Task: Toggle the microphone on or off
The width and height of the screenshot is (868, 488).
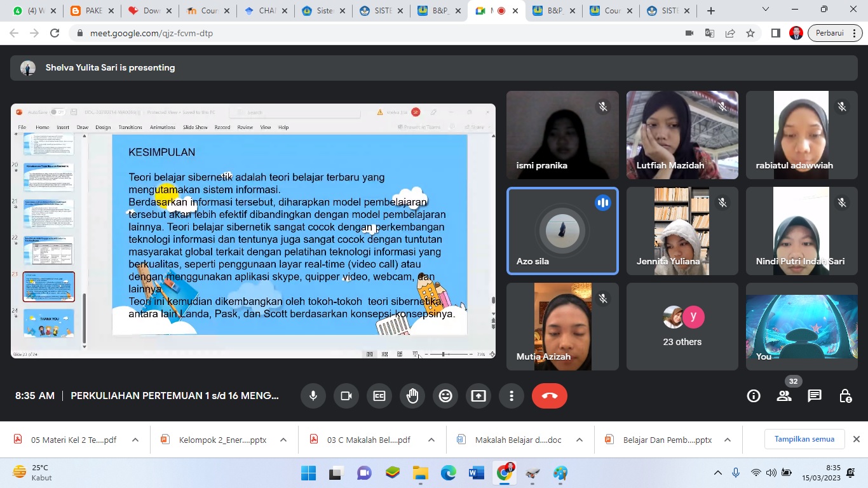Action: (313, 396)
